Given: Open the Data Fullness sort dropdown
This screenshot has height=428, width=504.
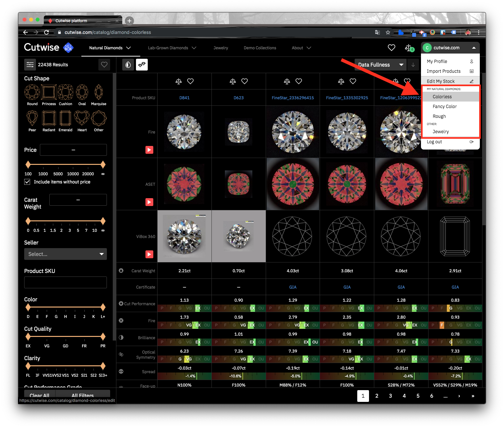Looking at the screenshot, I should tap(380, 65).
